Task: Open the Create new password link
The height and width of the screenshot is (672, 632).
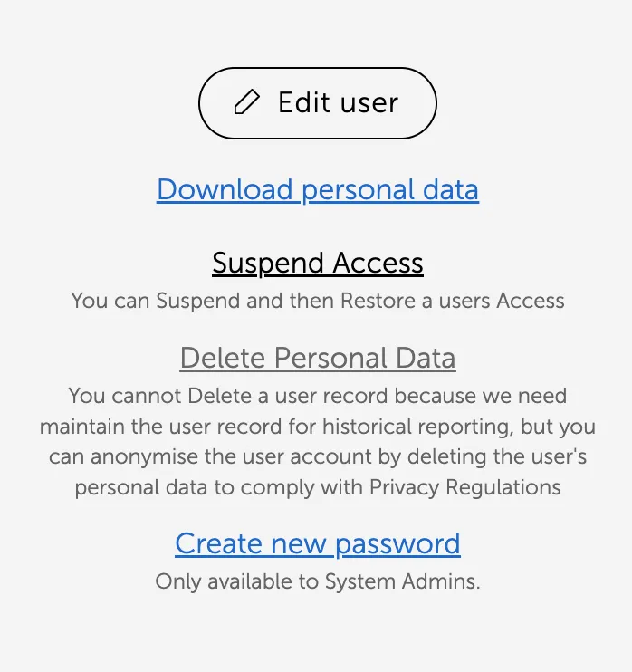Action: pyautogui.click(x=317, y=543)
